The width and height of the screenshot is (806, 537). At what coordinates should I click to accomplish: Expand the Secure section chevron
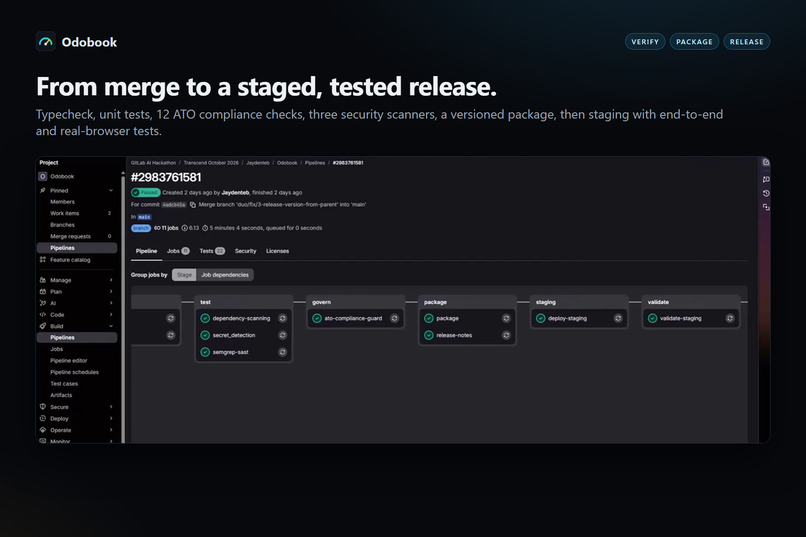(x=111, y=406)
